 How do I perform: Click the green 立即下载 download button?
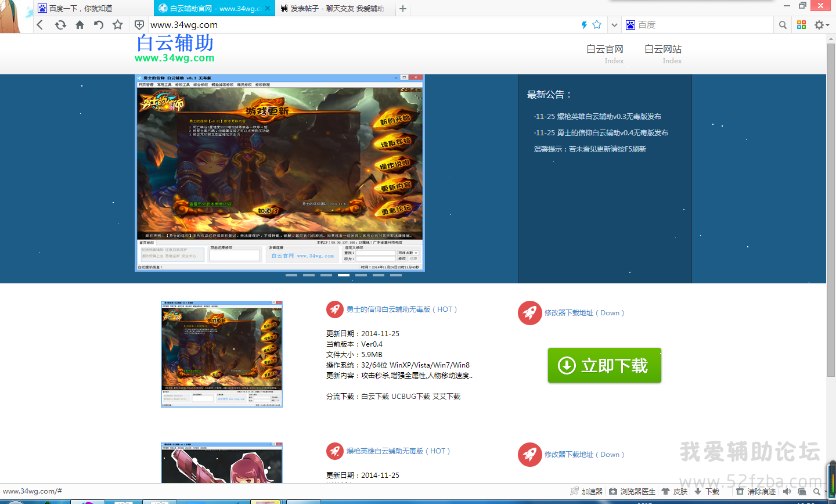[x=604, y=365]
